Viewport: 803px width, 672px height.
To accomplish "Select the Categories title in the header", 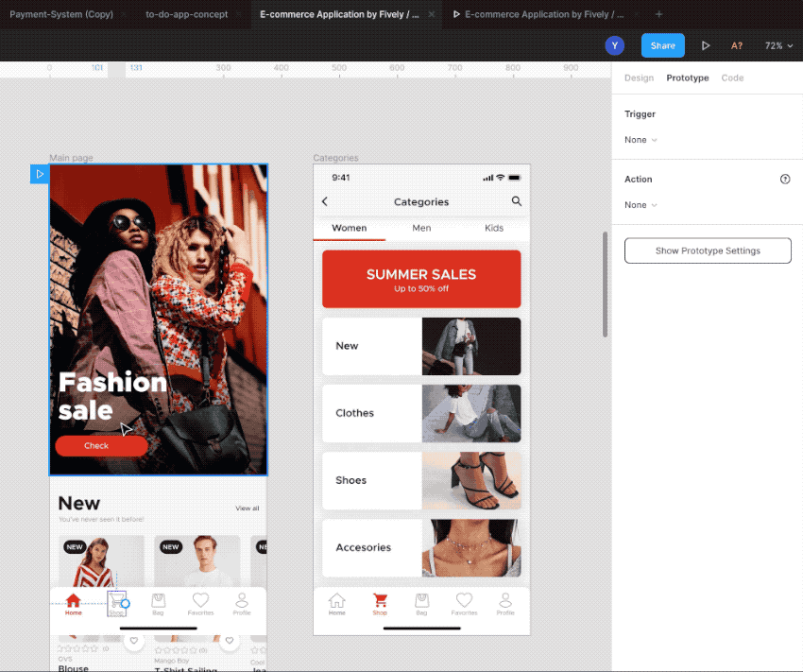I will [421, 202].
